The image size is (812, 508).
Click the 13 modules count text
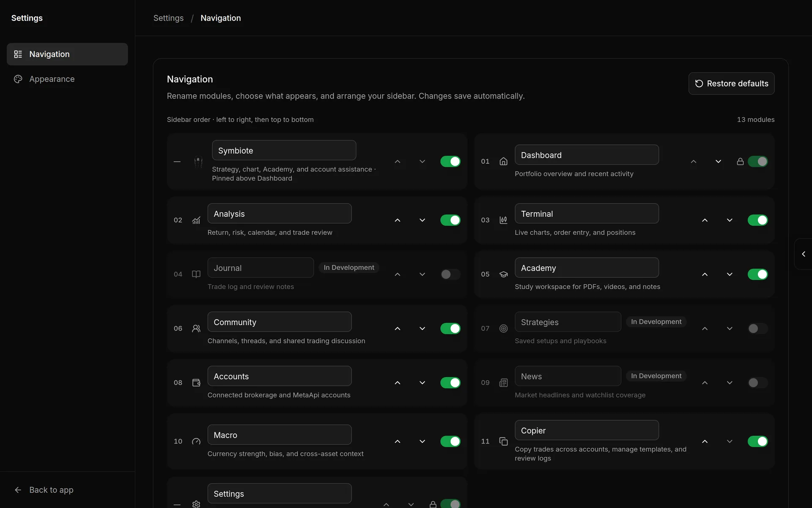point(755,120)
